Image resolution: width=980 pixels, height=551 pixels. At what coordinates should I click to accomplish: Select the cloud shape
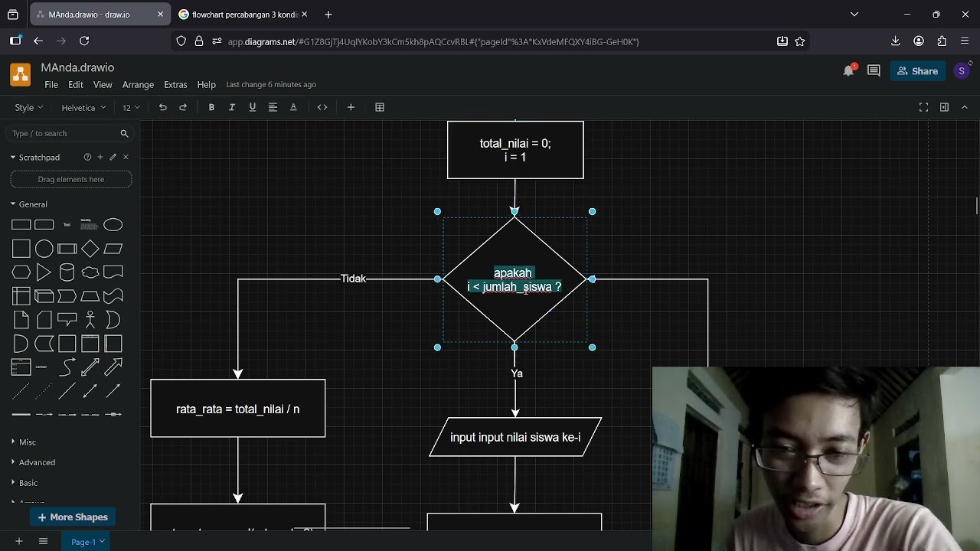[90, 272]
